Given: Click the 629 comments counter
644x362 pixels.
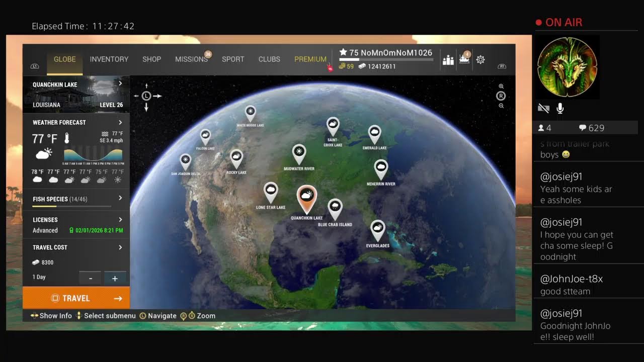Looking at the screenshot, I should 592,128.
